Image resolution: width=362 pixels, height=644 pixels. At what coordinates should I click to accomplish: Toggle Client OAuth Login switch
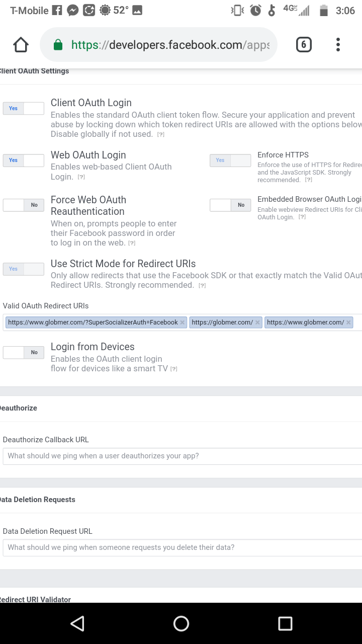[24, 108]
